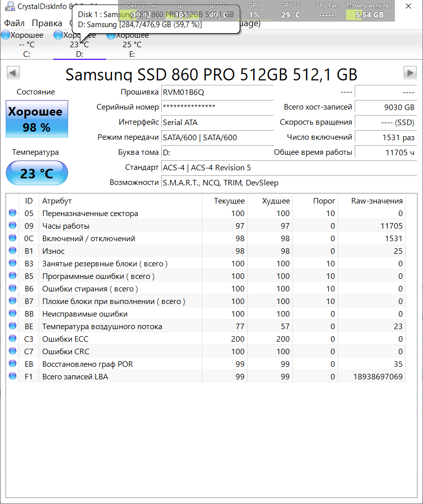
Task: Click the GPU °C 29 °C overlay indicator
Action: point(290,11)
